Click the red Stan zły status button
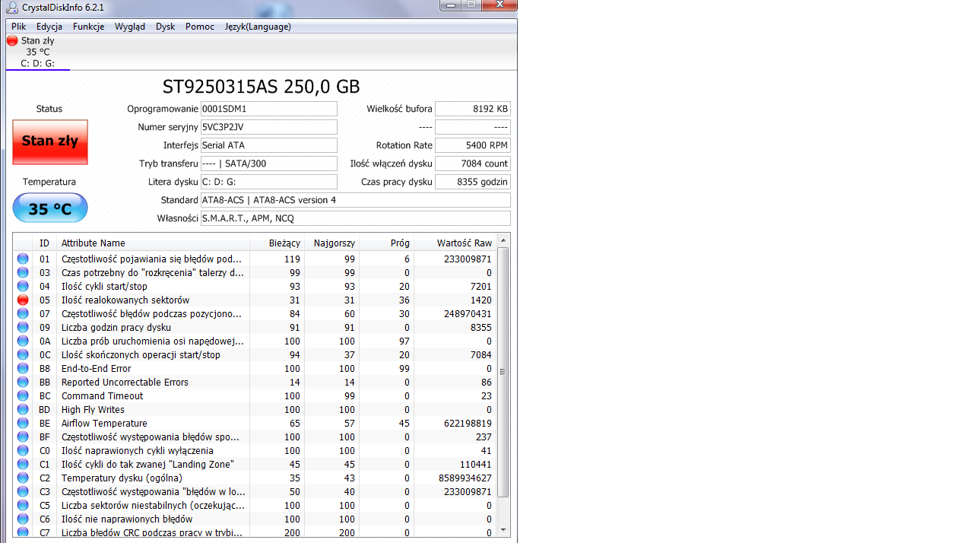 click(50, 141)
